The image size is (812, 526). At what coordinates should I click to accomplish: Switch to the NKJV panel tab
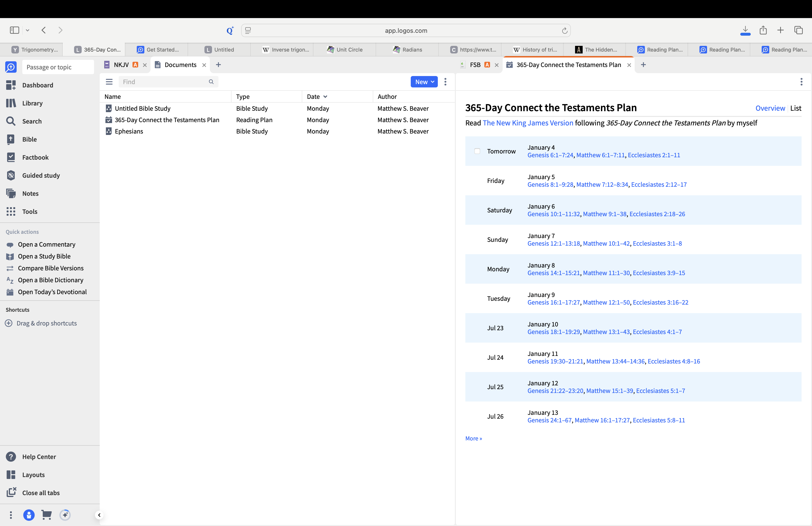tap(121, 65)
